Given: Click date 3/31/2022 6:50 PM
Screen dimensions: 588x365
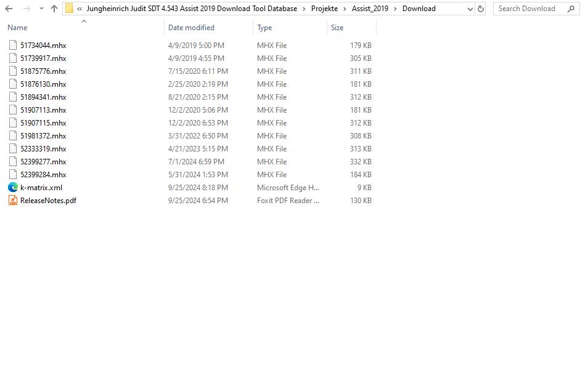Looking at the screenshot, I should pyautogui.click(x=198, y=136).
